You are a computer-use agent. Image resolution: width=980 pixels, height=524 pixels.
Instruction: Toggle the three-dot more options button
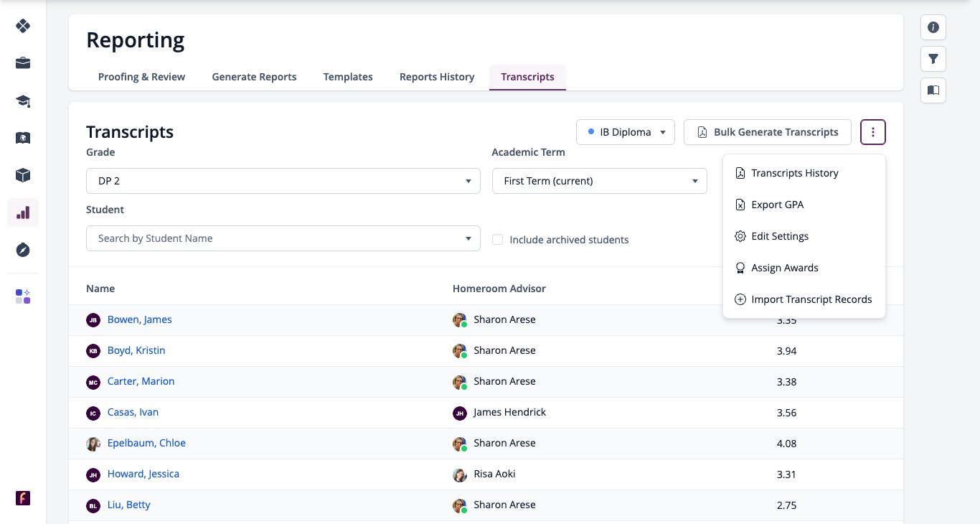tap(873, 132)
